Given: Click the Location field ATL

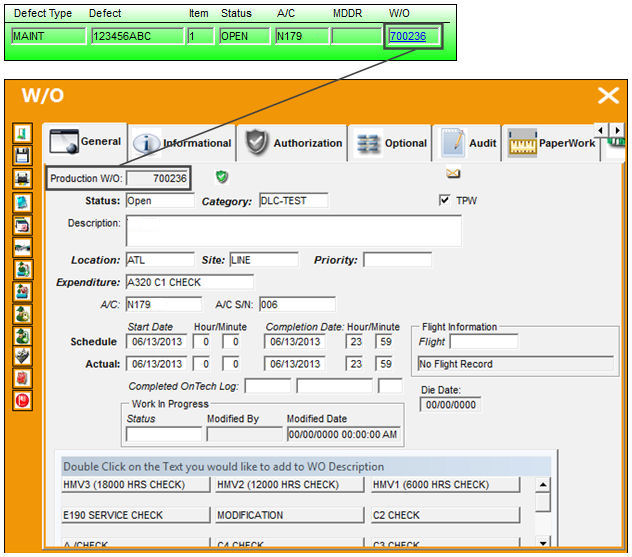Looking at the screenshot, I should (160, 260).
